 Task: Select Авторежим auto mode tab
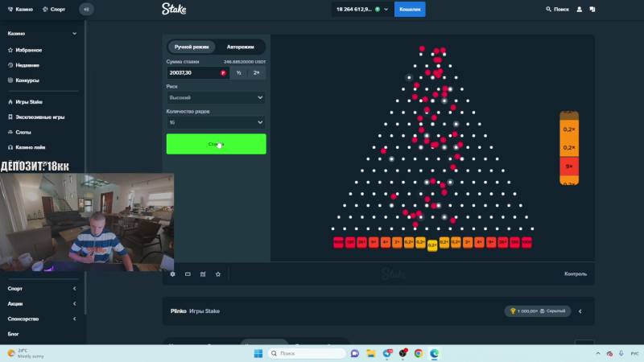tap(240, 47)
